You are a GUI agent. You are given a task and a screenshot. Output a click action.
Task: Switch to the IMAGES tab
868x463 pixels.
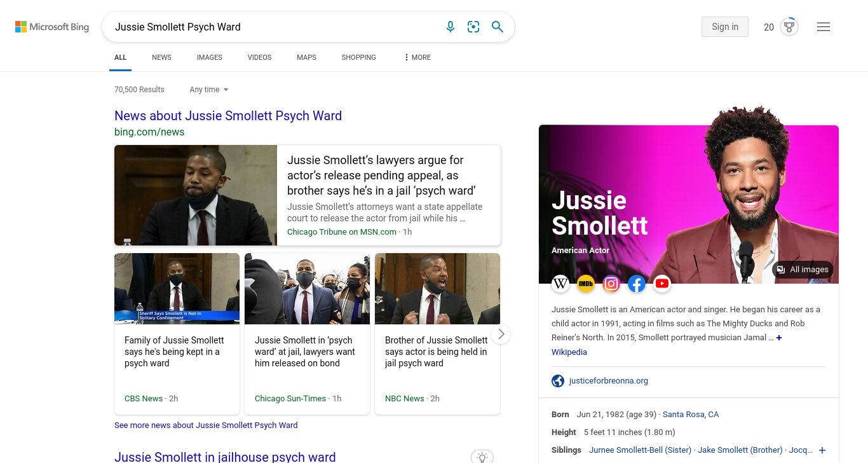210,57
